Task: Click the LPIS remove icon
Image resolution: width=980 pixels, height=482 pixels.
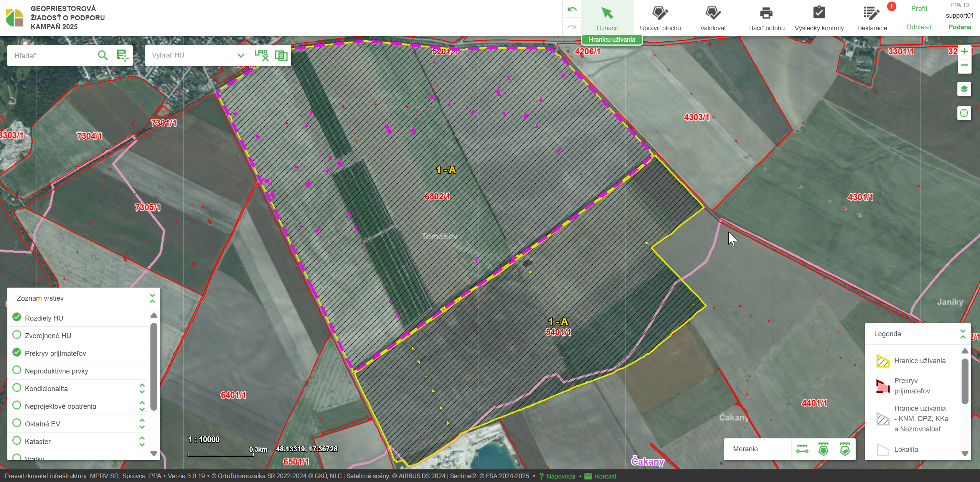Action: click(261, 55)
